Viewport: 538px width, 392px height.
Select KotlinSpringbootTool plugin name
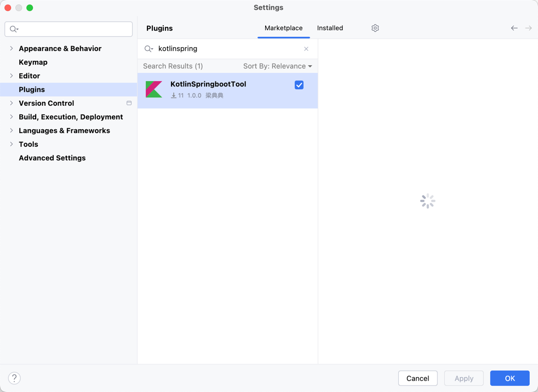point(208,84)
